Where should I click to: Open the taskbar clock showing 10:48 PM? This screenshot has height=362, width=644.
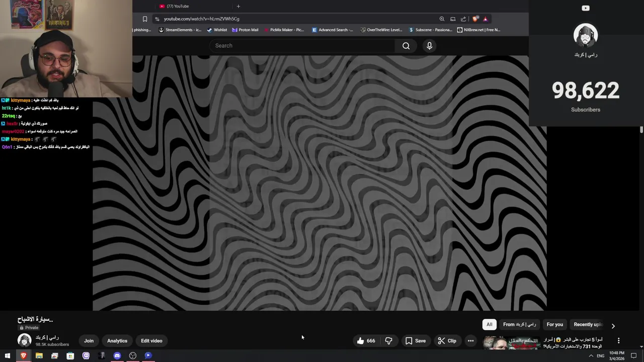point(617,355)
